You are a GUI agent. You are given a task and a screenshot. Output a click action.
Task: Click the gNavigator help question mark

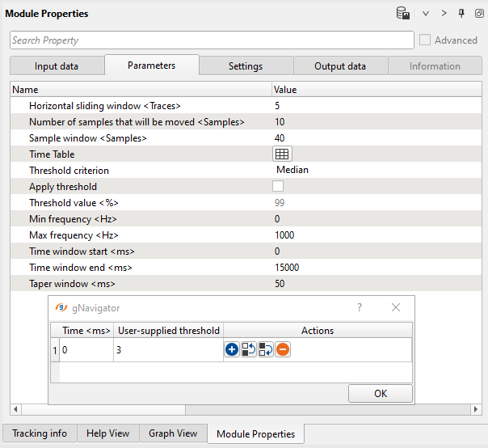(360, 308)
